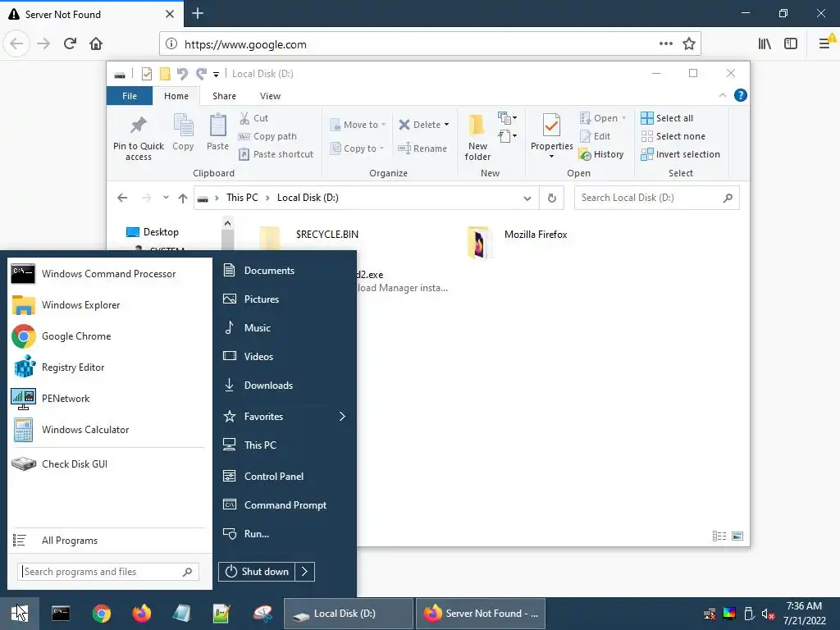Focus the Search programs and files box
The width and height of the screenshot is (840, 630).
[108, 572]
